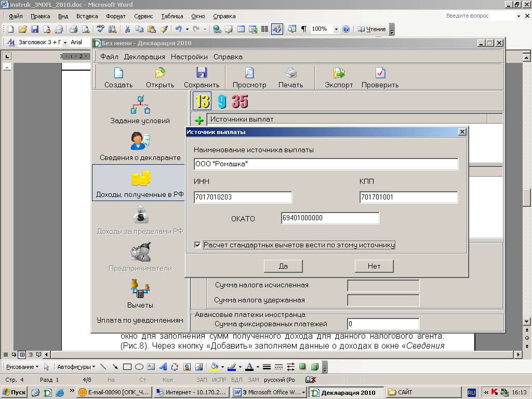Toggle the ЗАМ overtype indicator

(254, 380)
